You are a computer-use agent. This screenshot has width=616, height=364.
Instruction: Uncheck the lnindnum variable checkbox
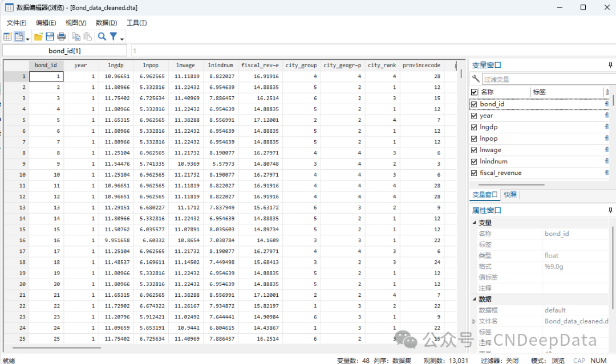point(474,161)
